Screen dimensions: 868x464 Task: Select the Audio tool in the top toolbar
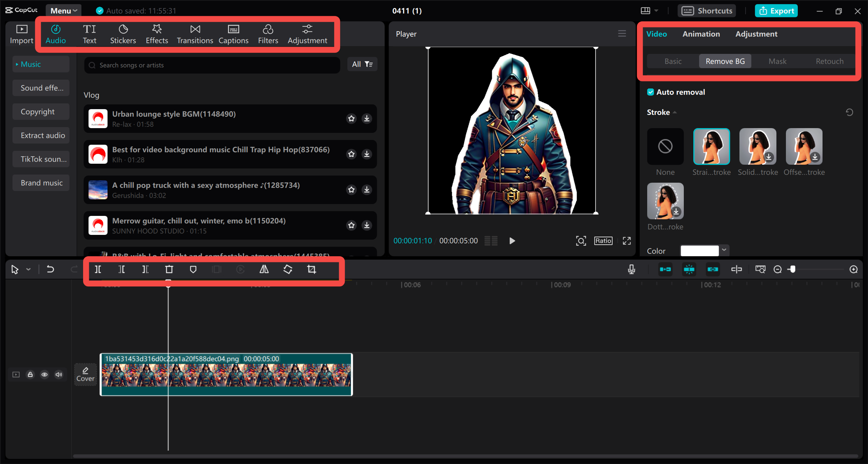(x=56, y=34)
